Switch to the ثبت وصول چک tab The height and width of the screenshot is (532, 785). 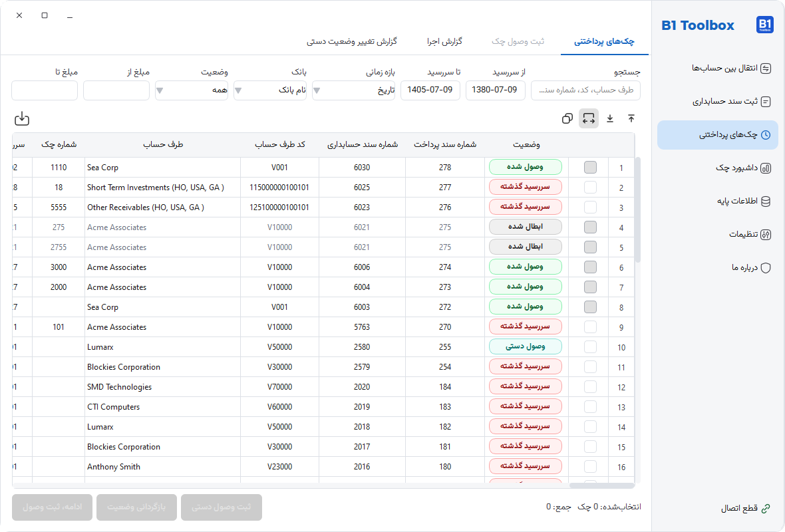pos(518,41)
